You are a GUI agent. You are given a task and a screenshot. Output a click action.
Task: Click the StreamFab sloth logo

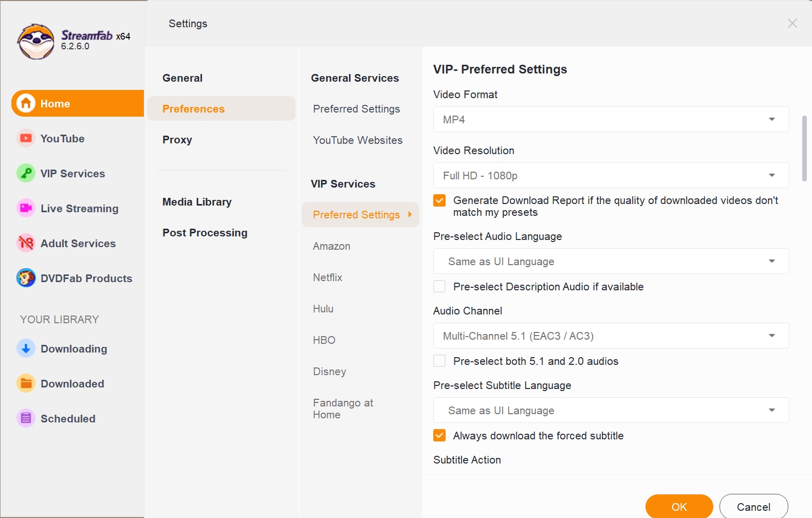pyautogui.click(x=35, y=41)
